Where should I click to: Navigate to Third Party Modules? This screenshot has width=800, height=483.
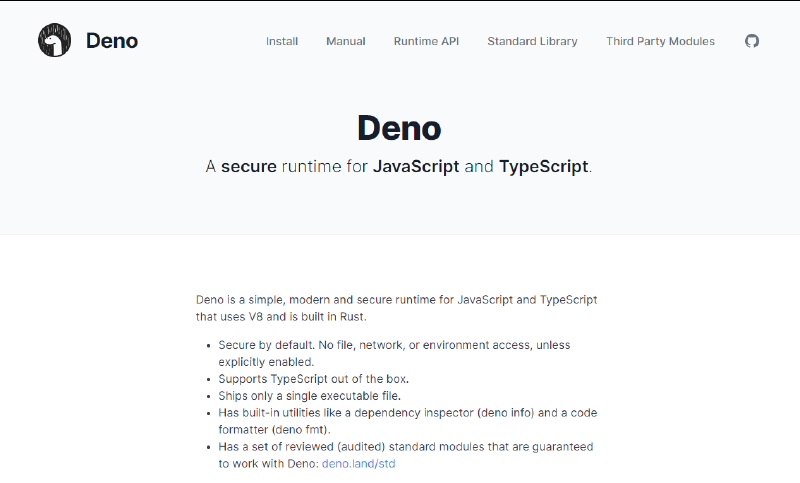point(660,41)
